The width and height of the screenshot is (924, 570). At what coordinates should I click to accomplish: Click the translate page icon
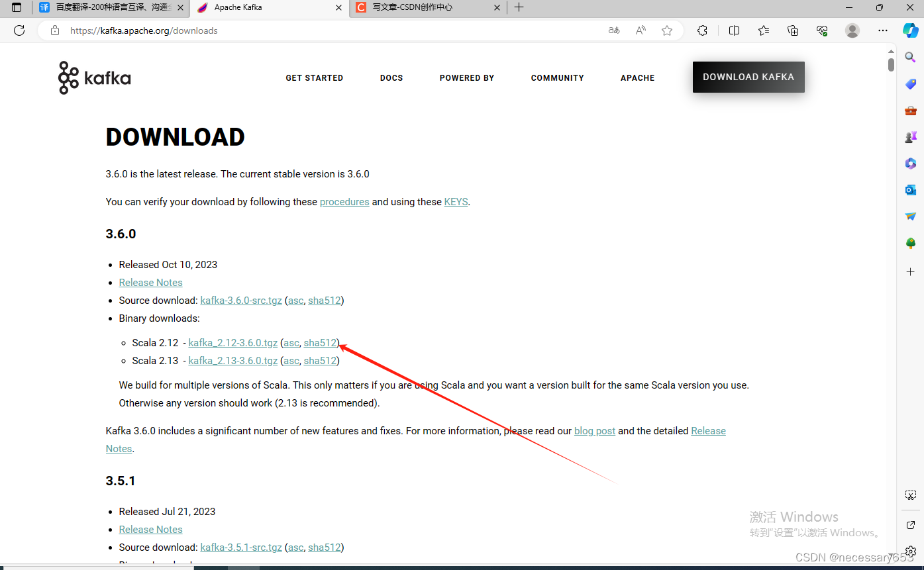coord(614,30)
